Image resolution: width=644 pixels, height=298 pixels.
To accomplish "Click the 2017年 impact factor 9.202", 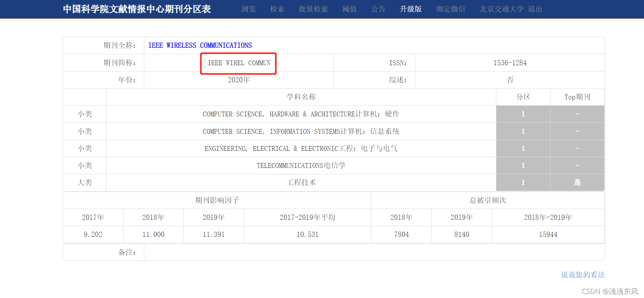I will pyautogui.click(x=93, y=234).
